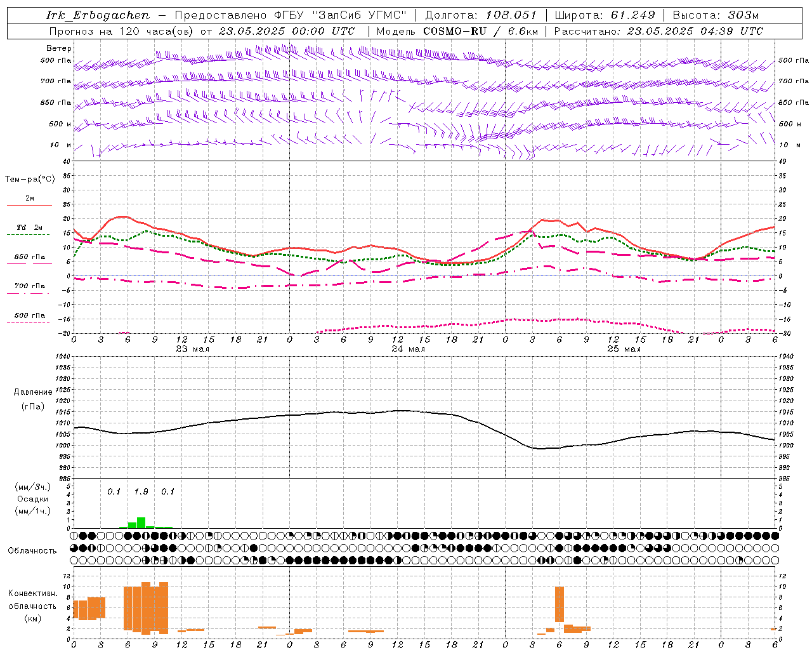Image resolution: width=812 pixels, height=650 pixels.
Task: Click the tallest green precipitation bar
Action: pos(141,522)
